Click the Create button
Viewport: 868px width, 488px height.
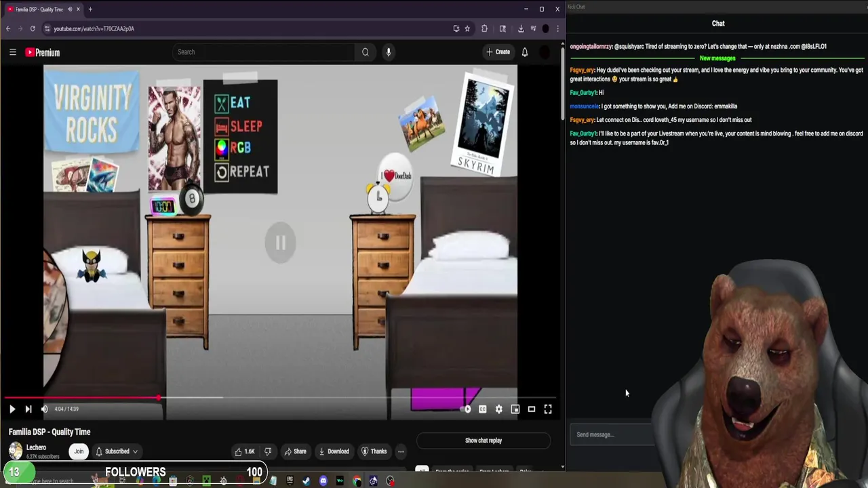click(x=498, y=52)
